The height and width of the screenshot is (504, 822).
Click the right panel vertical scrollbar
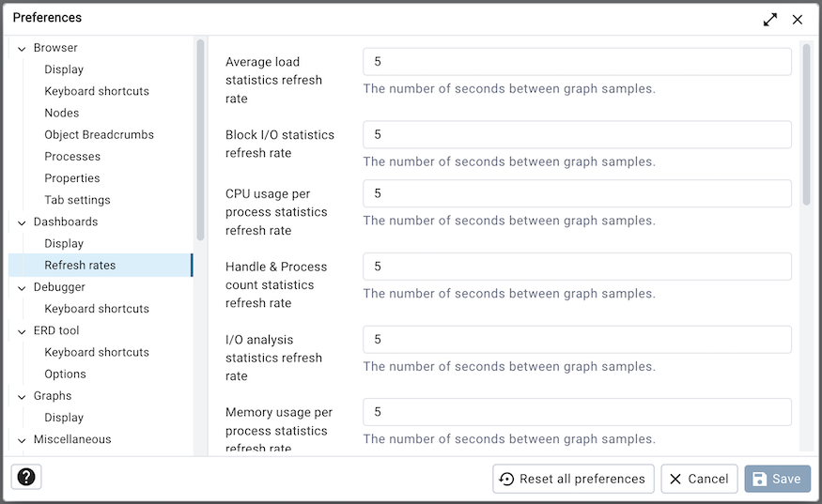[807, 113]
